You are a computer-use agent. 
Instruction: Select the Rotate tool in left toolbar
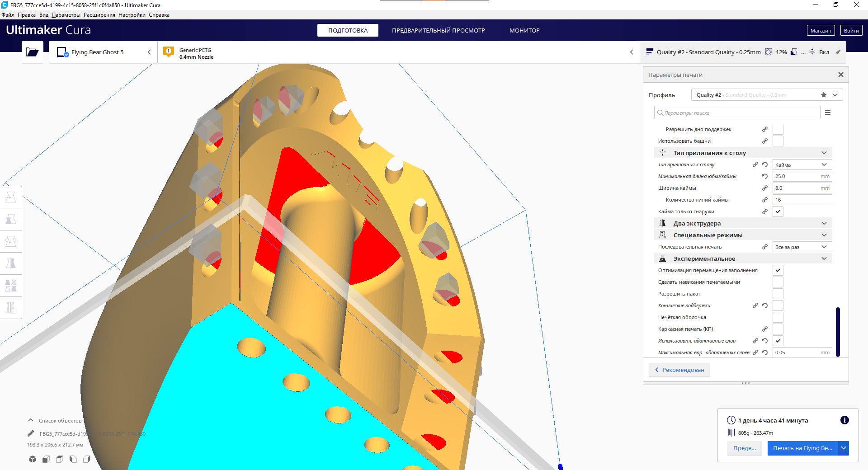coord(11,241)
